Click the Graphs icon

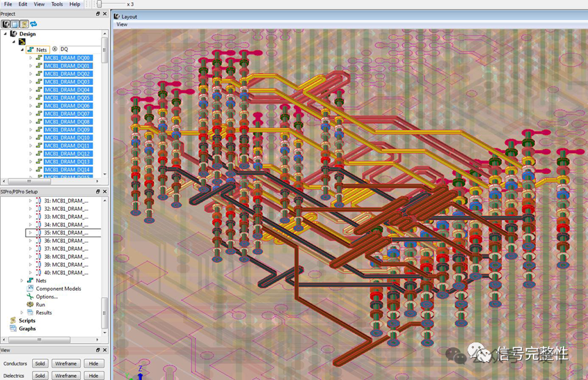coord(13,328)
